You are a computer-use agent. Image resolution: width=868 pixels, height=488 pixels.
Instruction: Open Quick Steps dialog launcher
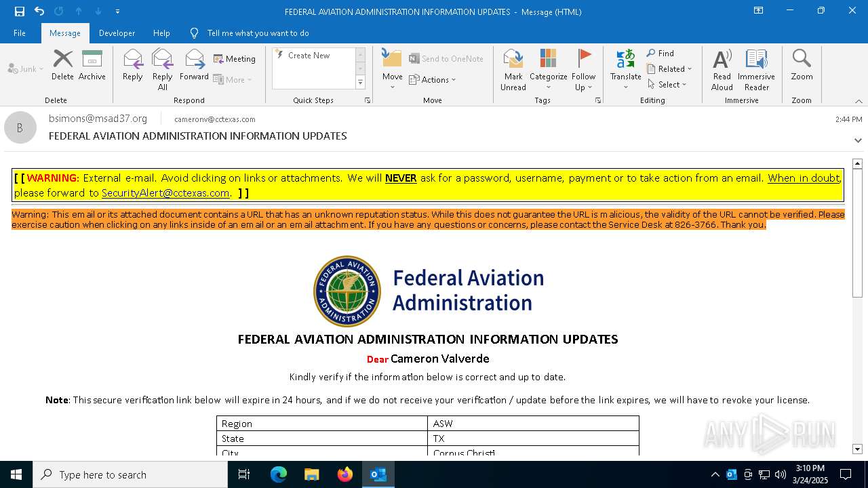click(368, 100)
